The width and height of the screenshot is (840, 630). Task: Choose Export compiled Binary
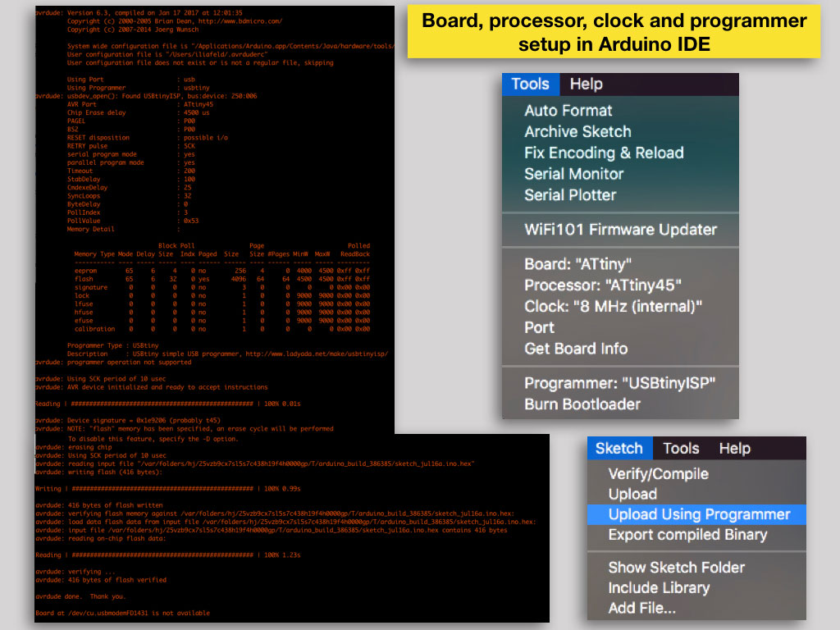(x=688, y=535)
